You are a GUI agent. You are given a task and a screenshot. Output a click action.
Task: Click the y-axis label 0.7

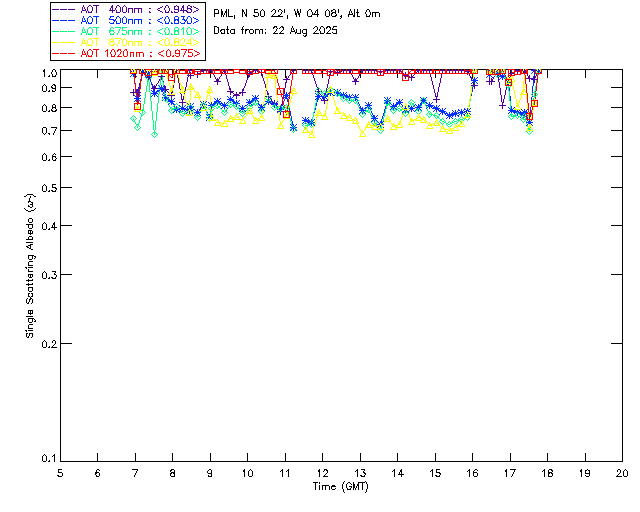49,131
